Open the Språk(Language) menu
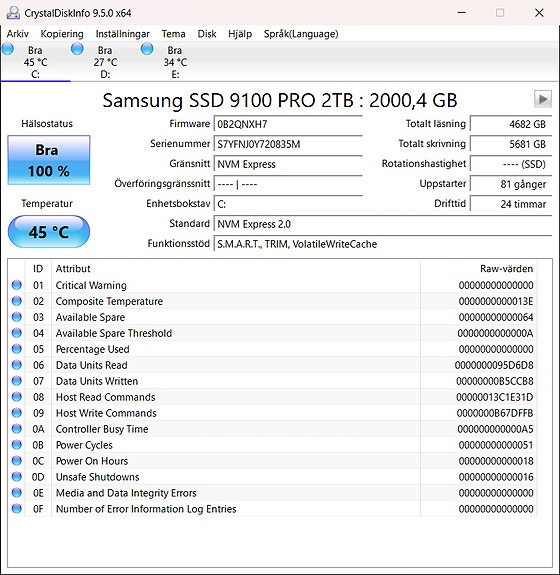 301,34
